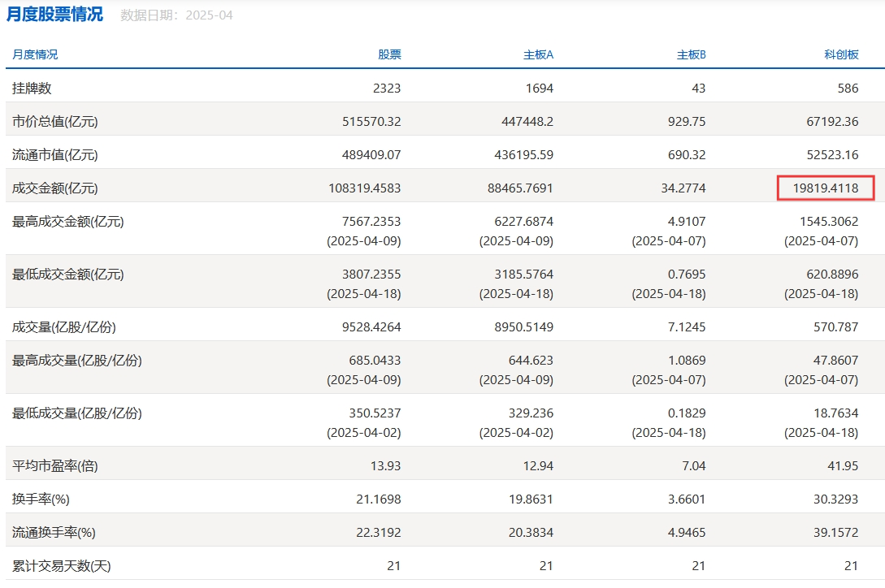The height and width of the screenshot is (588, 885).
Task: Select the 市价总值(亿元) row label
Action: 54,121
